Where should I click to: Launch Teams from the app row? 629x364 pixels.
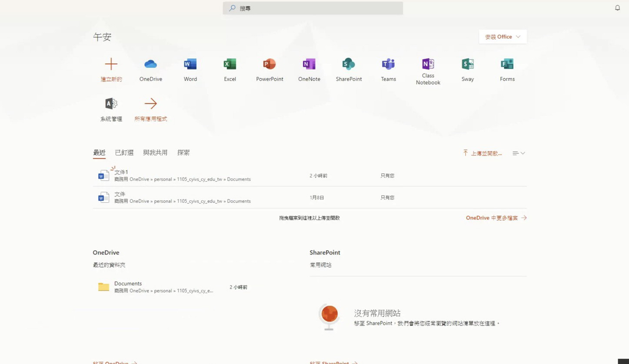(388, 64)
